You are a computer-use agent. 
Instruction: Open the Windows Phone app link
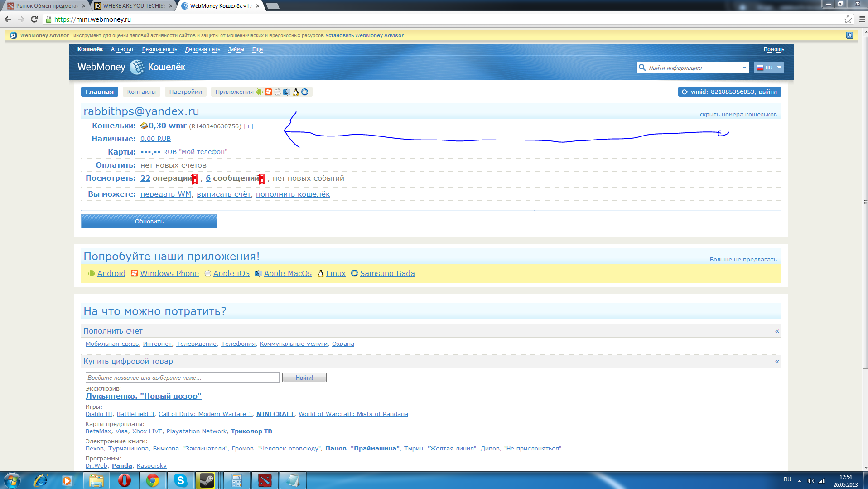(169, 273)
